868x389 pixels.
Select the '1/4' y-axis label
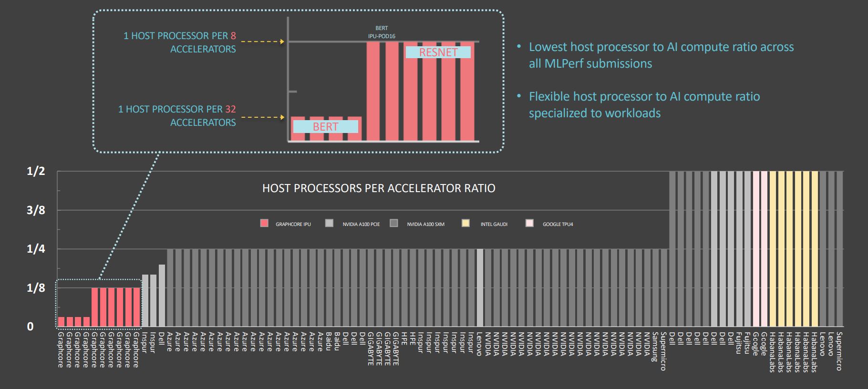click(x=36, y=249)
